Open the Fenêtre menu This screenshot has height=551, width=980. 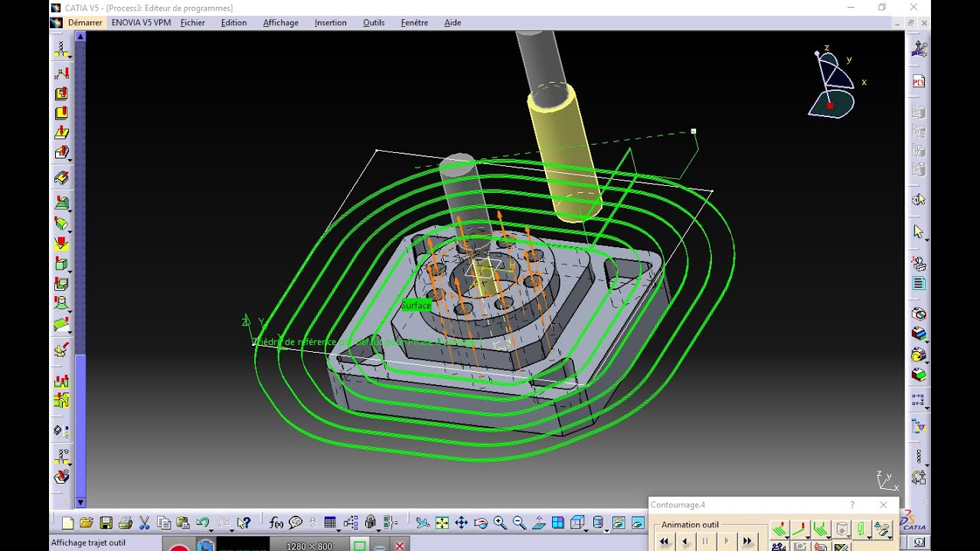coord(414,23)
